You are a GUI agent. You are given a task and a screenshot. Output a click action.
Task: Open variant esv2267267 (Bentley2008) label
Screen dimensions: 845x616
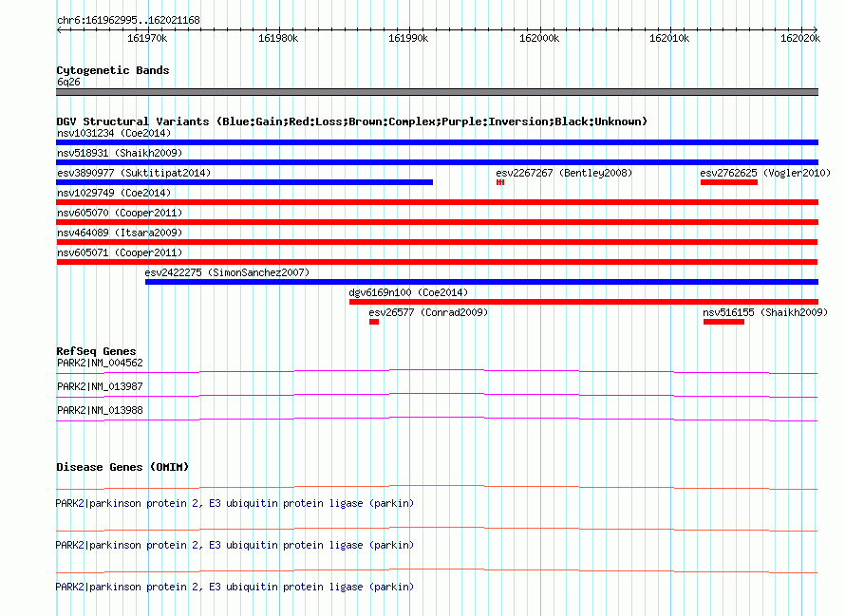(x=564, y=173)
